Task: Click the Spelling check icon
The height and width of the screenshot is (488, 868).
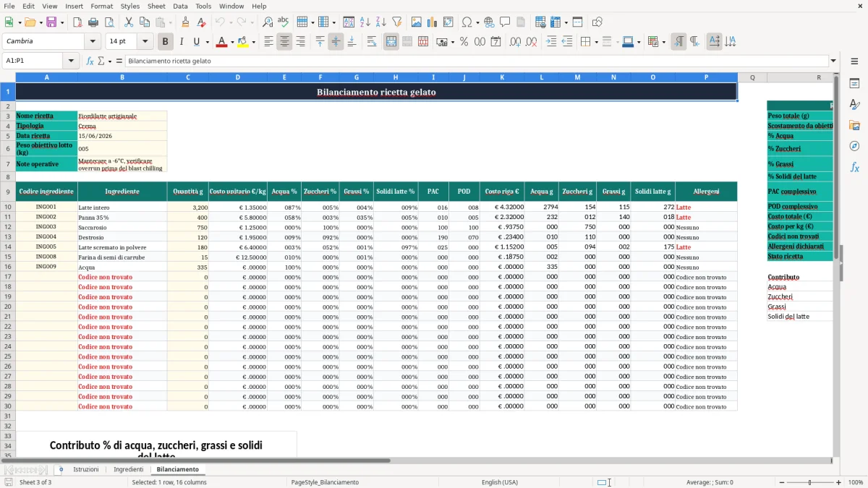Action: pyautogui.click(x=283, y=22)
